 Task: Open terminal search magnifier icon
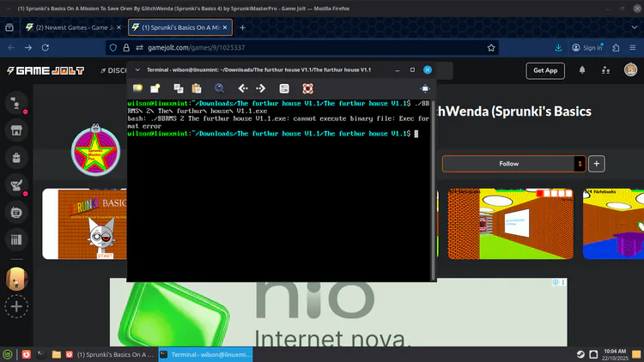[x=219, y=88]
